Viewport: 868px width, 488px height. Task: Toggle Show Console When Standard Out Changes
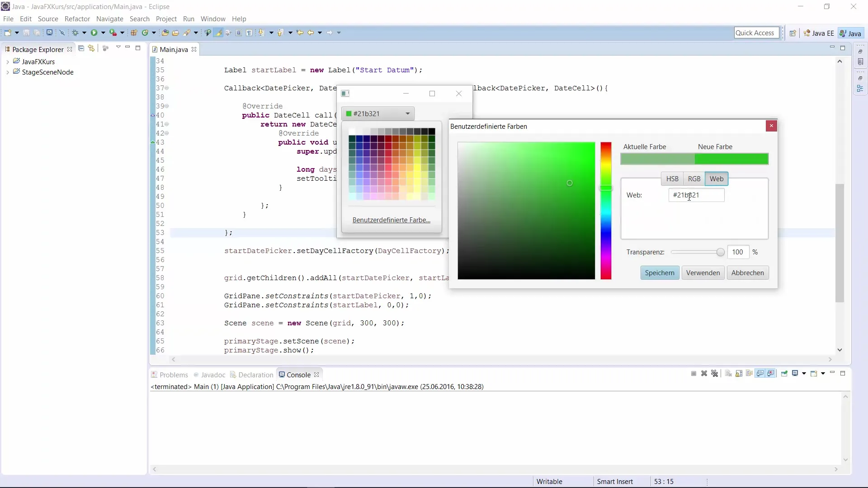(x=760, y=374)
